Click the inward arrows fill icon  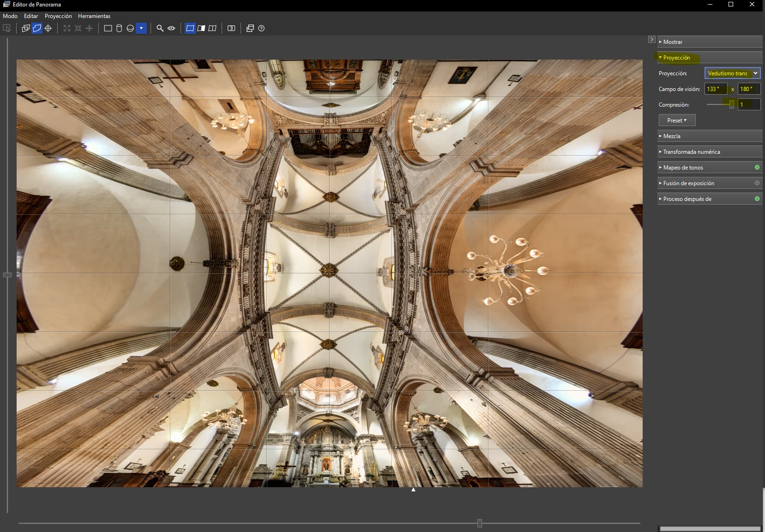click(x=78, y=28)
